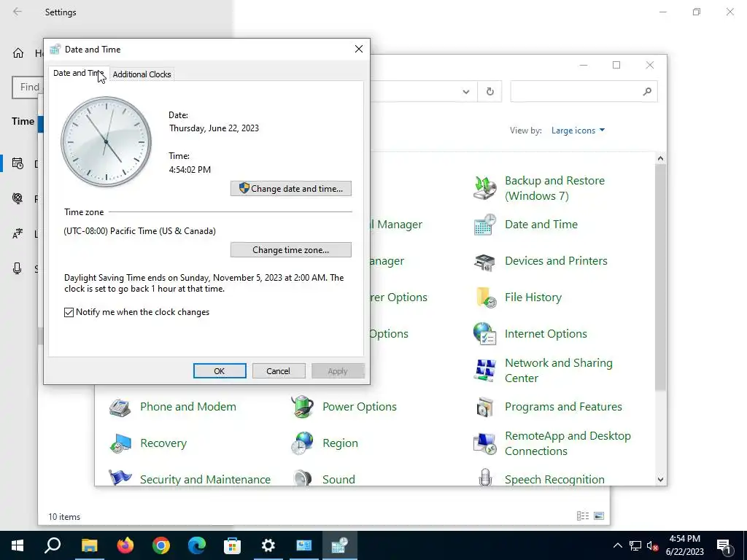Open the Devices and Printers icon
Viewport: 747px width, 560px height.
click(x=485, y=261)
